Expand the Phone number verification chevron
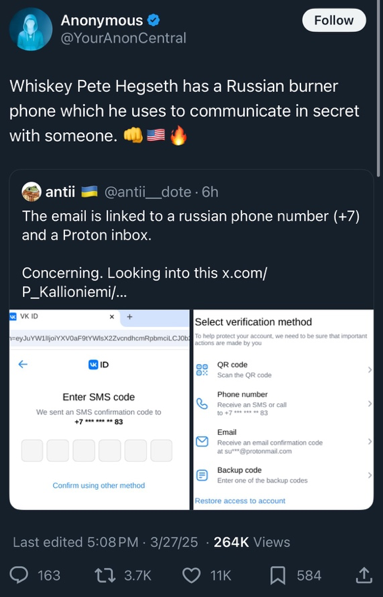Viewport: 383px width, 597px height. coord(369,404)
